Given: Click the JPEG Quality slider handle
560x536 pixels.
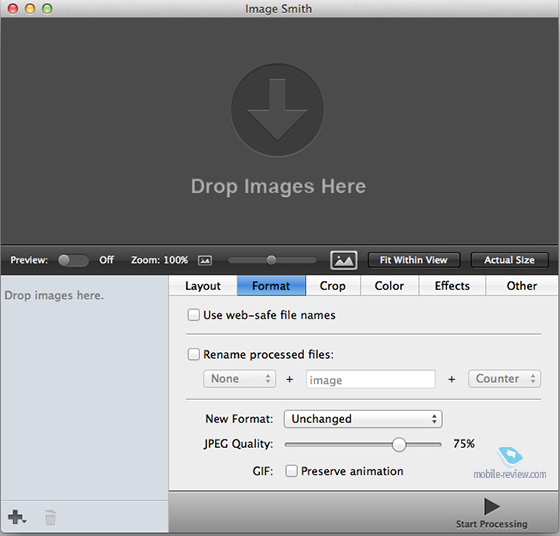Looking at the screenshot, I should [399, 445].
